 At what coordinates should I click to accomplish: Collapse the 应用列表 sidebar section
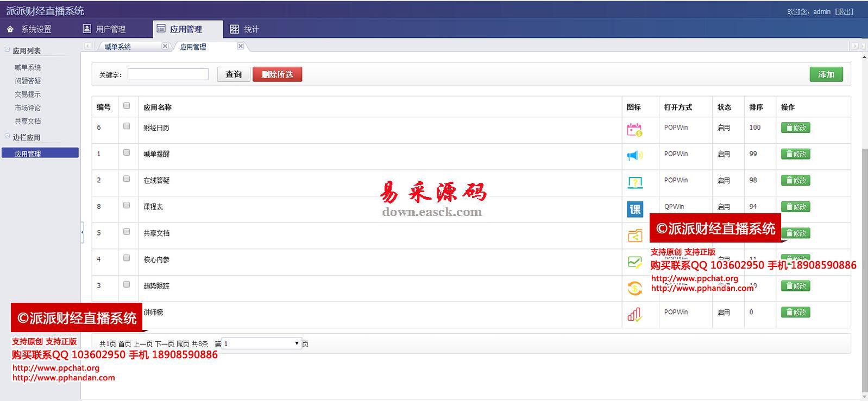pyautogui.click(x=8, y=50)
